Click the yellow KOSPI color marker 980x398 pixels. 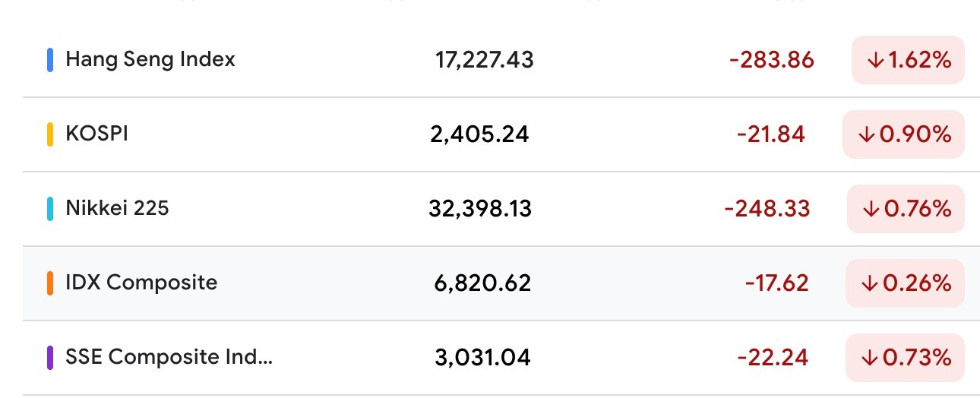coord(50,134)
